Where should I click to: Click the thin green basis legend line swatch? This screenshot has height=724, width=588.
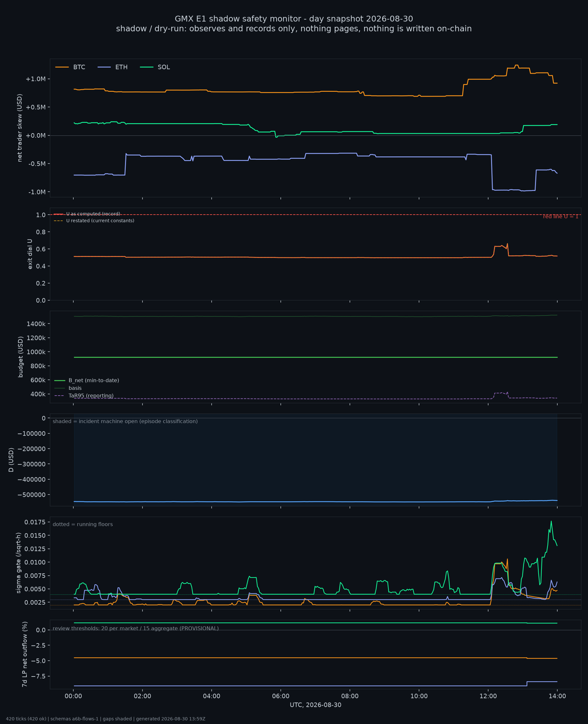pyautogui.click(x=60, y=388)
